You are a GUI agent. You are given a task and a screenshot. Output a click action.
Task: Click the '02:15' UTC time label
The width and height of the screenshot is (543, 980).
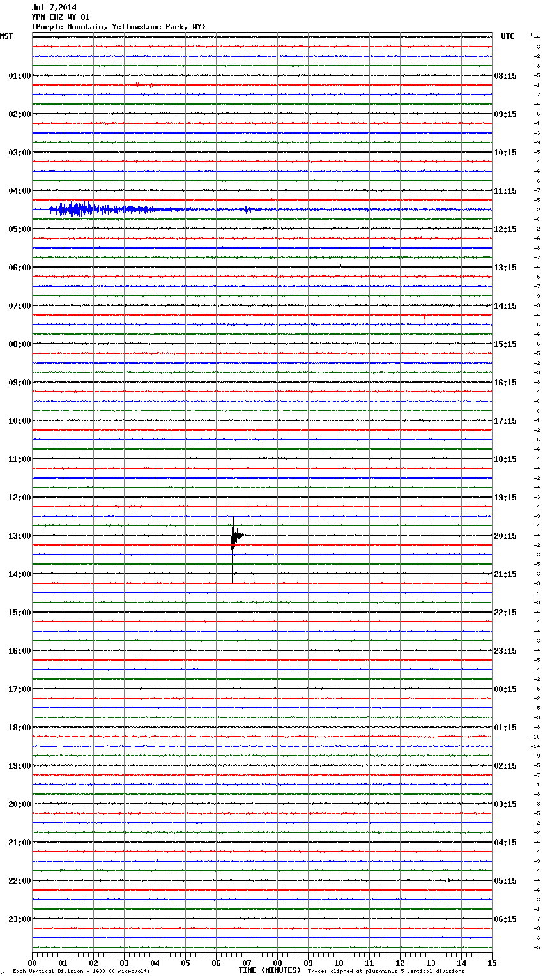505,766
